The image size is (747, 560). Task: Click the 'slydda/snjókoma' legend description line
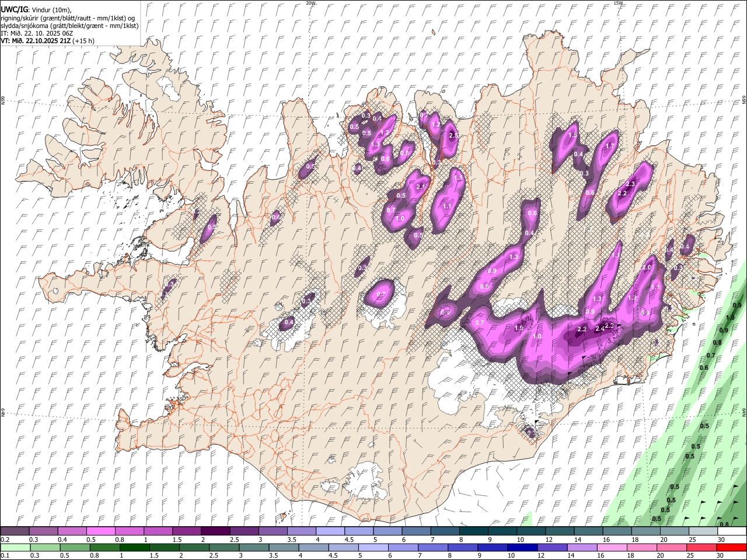[x=69, y=26]
